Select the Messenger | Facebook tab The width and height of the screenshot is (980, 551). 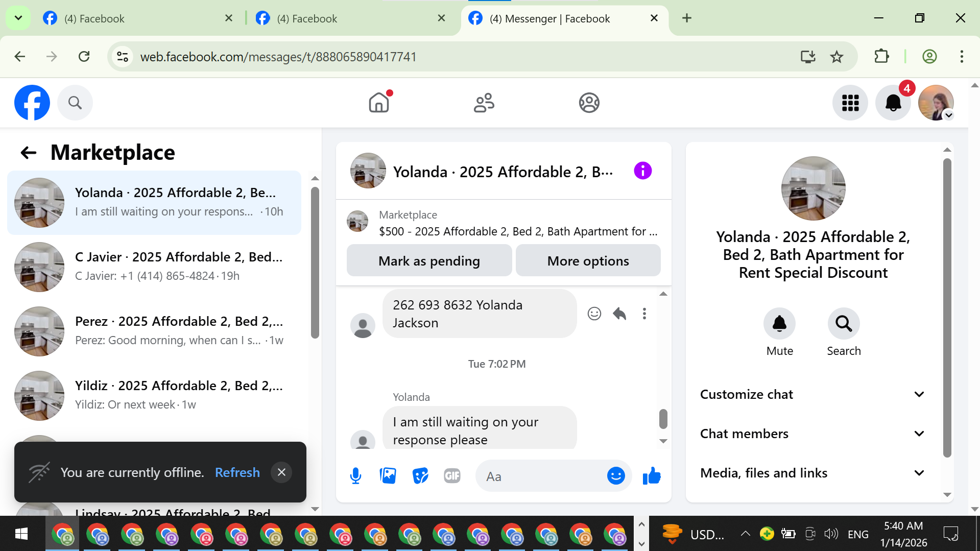[564, 18]
